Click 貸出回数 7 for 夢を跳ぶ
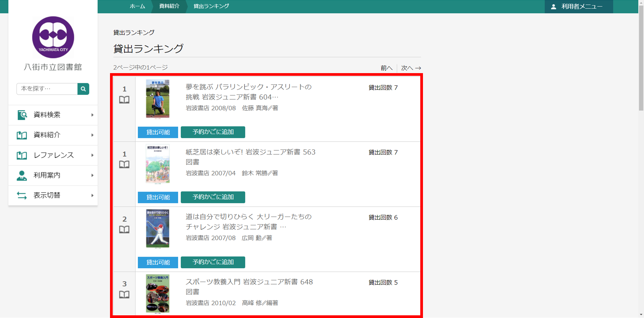The image size is (644, 318). [x=383, y=88]
